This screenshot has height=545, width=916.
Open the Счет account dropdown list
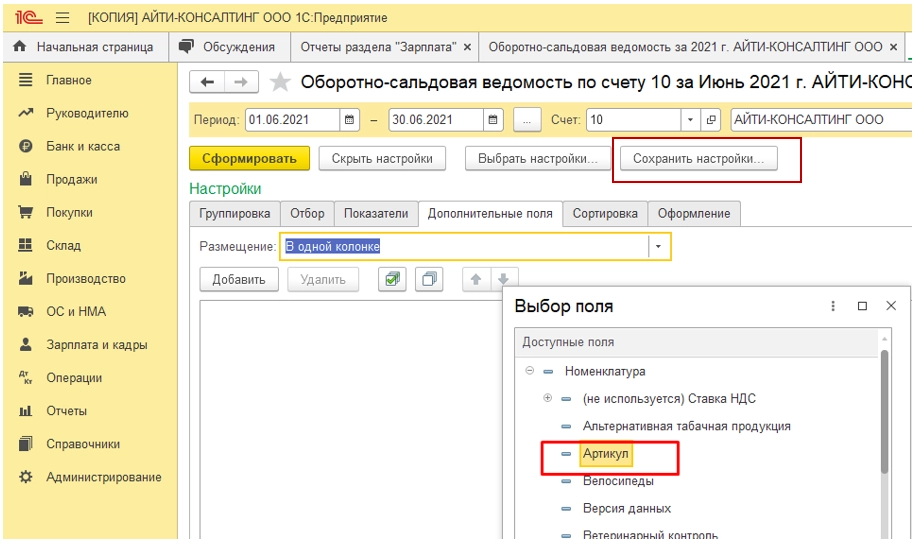[690, 120]
